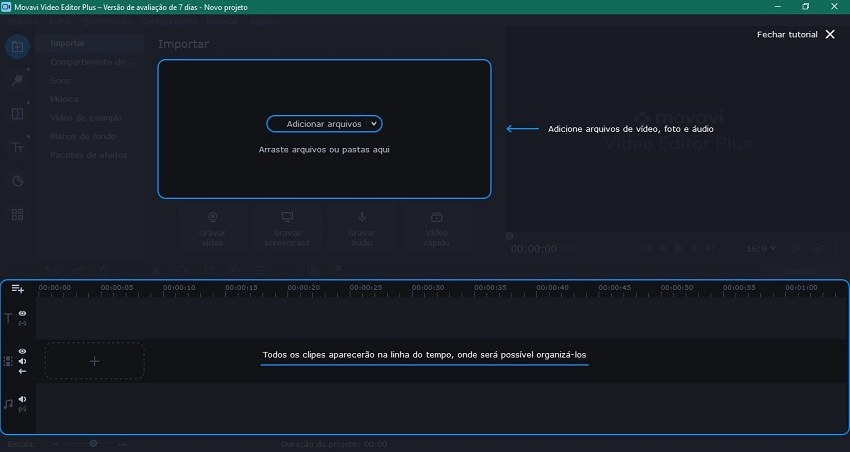This screenshot has height=452, width=850.
Task: Open the Transitions panel icon
Action: pos(17,114)
